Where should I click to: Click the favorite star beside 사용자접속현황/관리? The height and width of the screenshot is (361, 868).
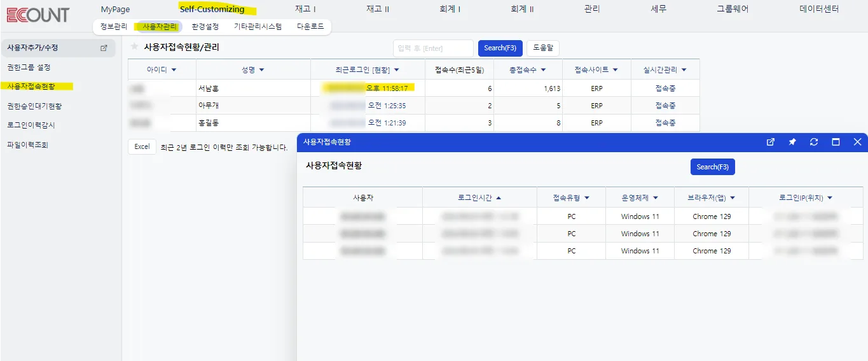click(x=134, y=46)
